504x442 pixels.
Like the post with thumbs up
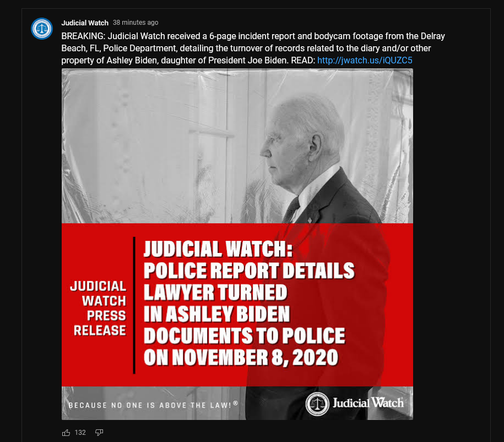click(x=66, y=433)
